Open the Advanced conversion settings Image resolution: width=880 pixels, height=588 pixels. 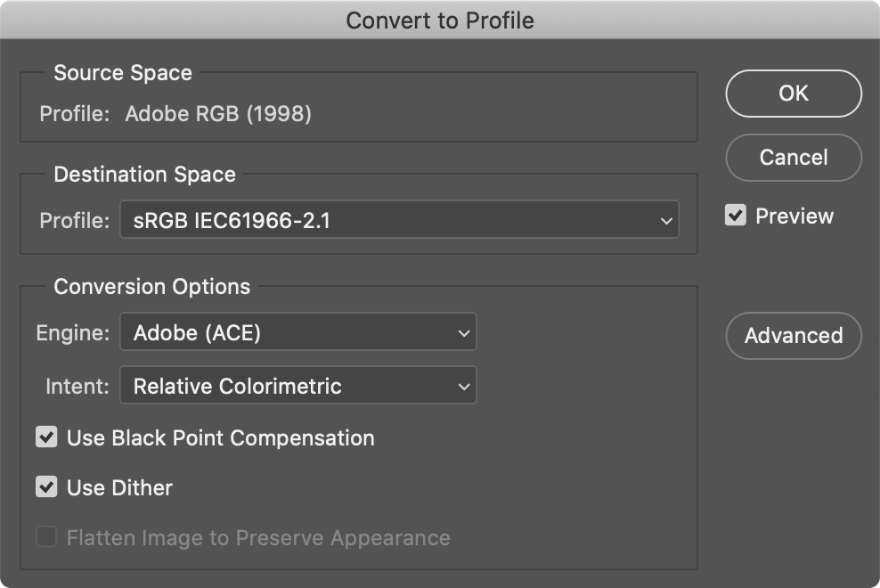[793, 336]
